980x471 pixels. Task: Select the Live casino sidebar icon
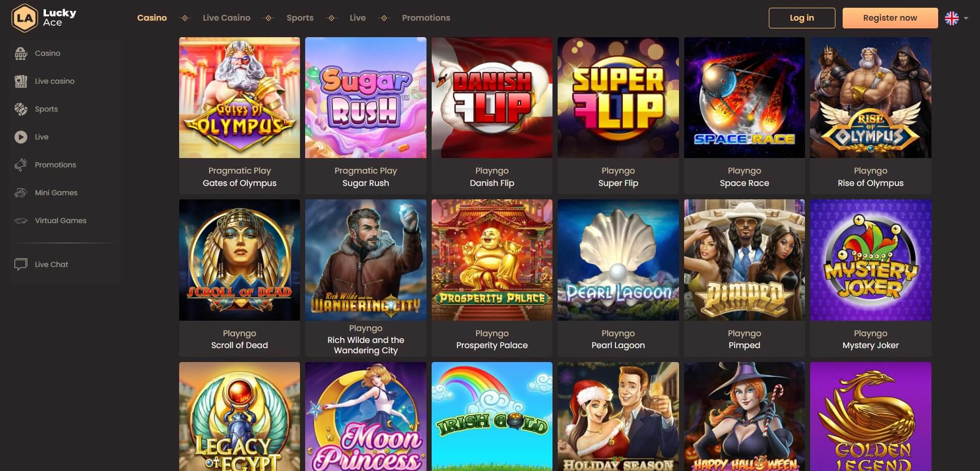[x=21, y=81]
